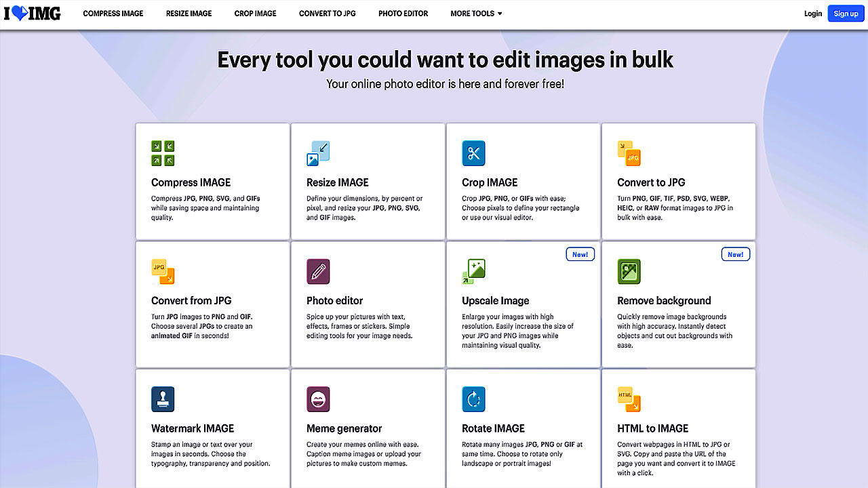Open the Remove background card title

coord(664,300)
